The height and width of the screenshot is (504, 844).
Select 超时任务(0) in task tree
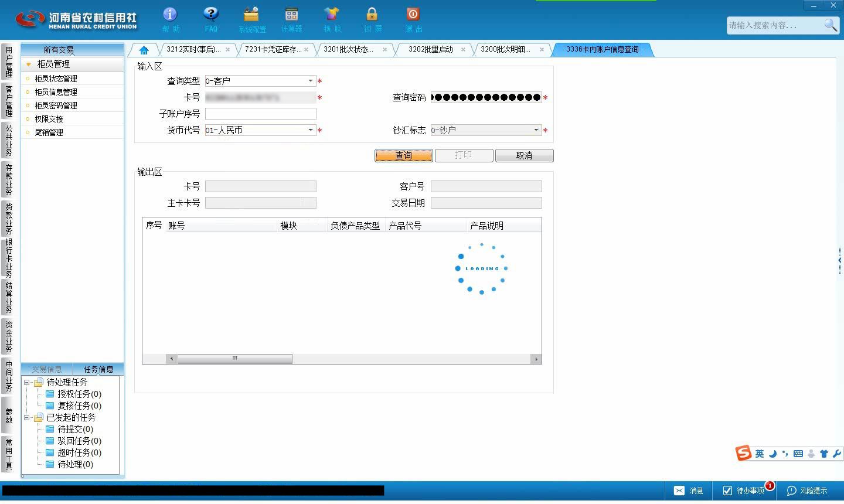tap(80, 452)
